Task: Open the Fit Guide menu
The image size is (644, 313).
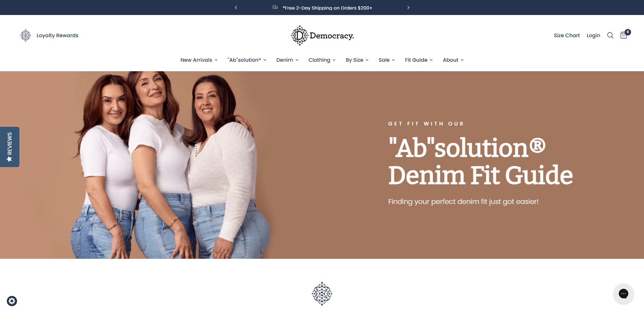Action: click(x=419, y=60)
